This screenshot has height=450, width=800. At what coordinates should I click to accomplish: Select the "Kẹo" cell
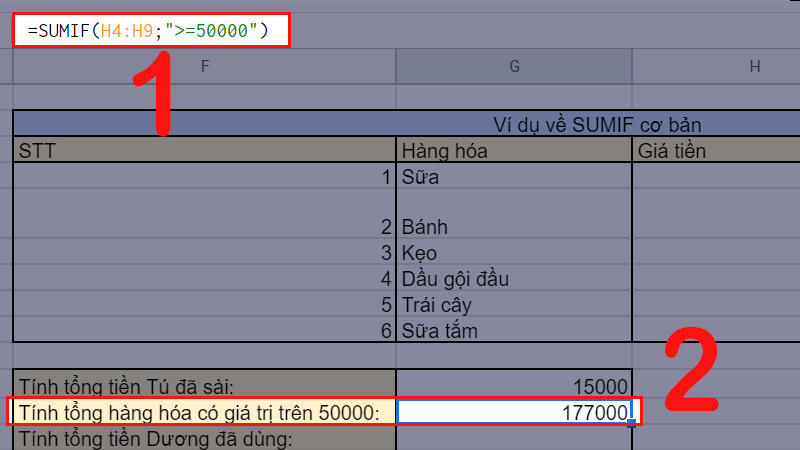pyautogui.click(x=514, y=252)
